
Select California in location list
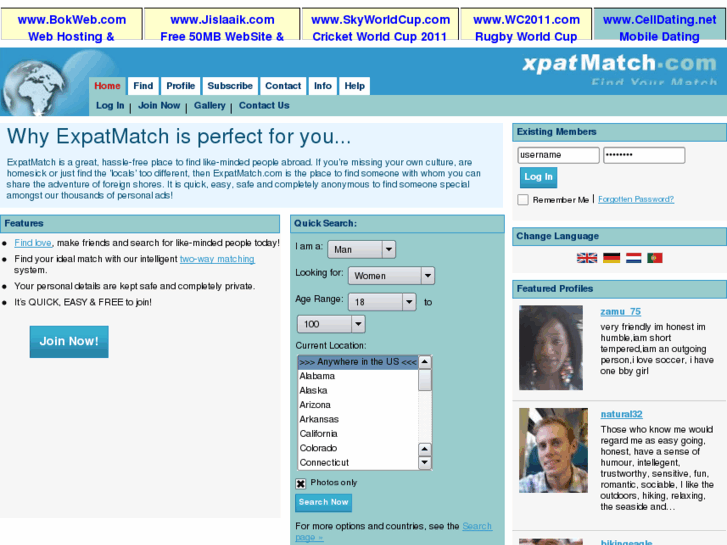pyautogui.click(x=358, y=434)
